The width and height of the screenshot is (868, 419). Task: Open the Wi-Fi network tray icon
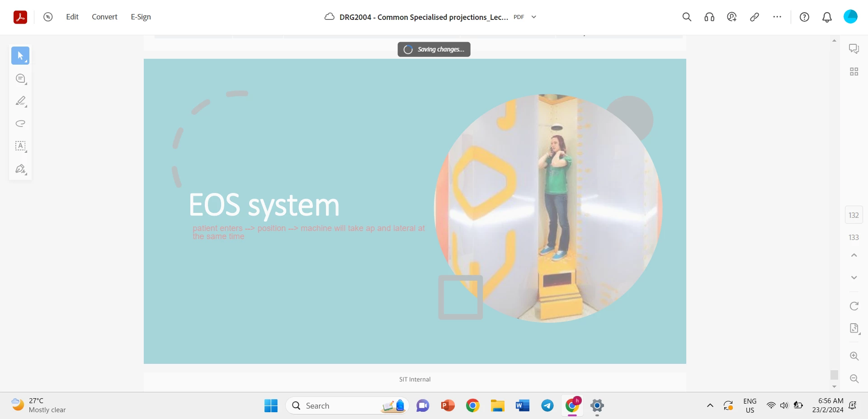(x=771, y=405)
